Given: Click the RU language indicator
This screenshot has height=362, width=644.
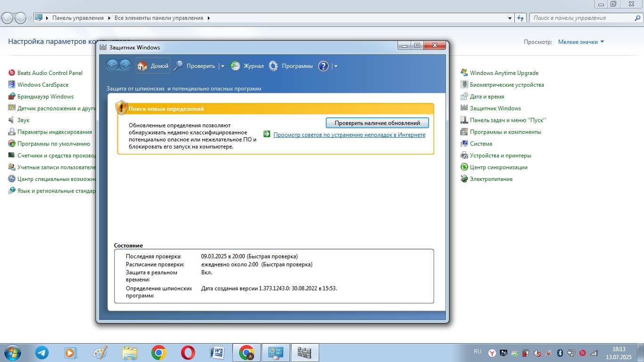Looking at the screenshot, I should (x=478, y=352).
